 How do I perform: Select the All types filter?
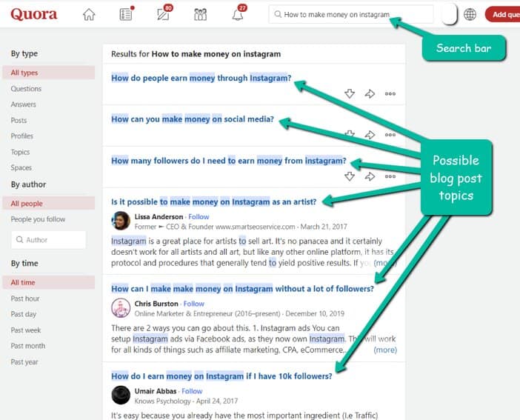click(48, 73)
